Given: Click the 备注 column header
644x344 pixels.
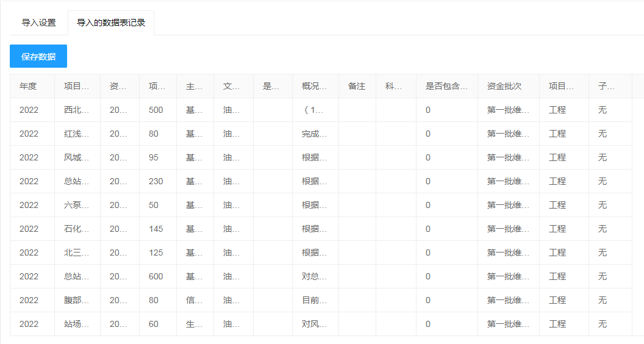Looking at the screenshot, I should tap(357, 87).
